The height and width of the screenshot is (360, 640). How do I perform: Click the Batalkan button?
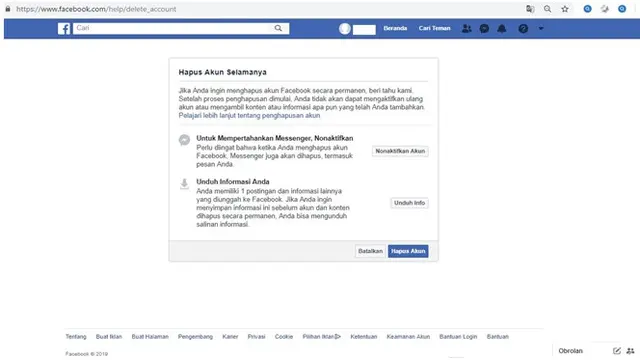tap(370, 251)
